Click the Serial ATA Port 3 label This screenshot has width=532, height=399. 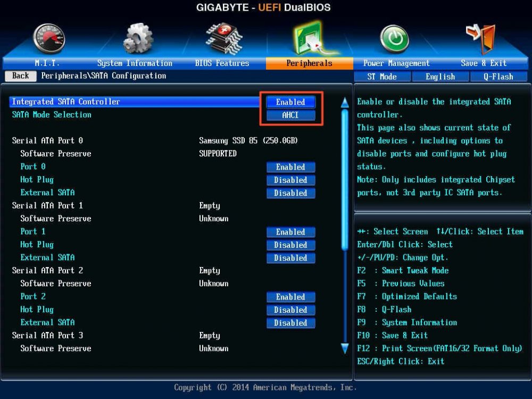47,335
